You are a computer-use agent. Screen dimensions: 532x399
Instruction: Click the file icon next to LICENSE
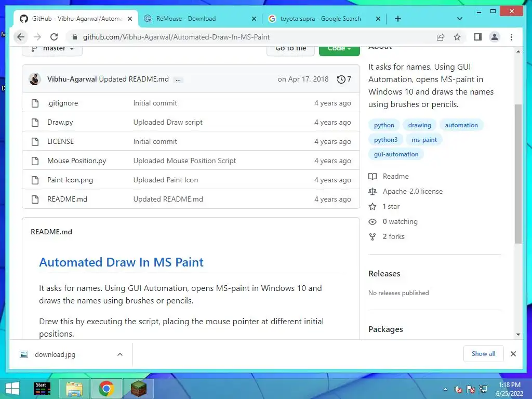click(35, 141)
